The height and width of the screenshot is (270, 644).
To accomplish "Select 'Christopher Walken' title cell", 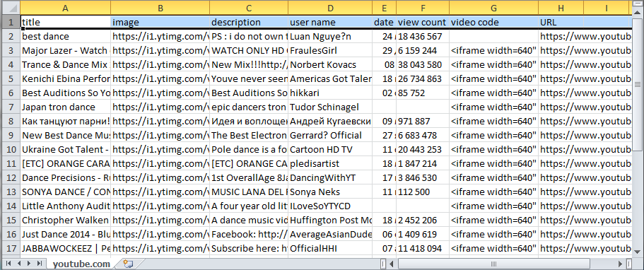I will [x=65, y=221].
